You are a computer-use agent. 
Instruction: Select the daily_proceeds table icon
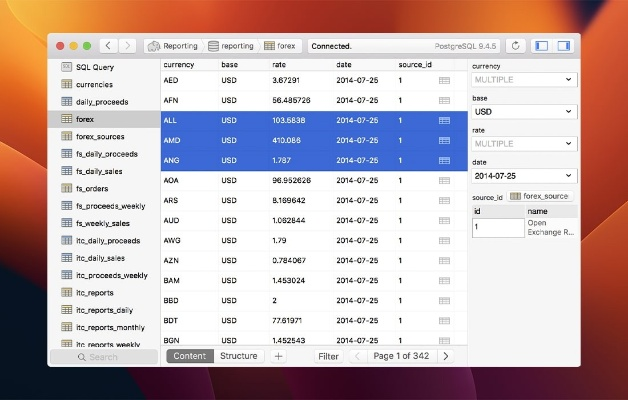[x=67, y=102]
